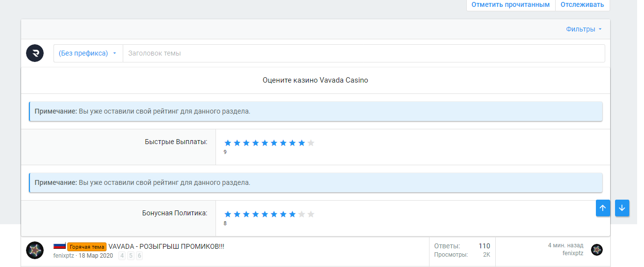This screenshot has height=267, width=644.
Task: Select the fifth star in Быстрые Выплаты rating
Action: 265,143
